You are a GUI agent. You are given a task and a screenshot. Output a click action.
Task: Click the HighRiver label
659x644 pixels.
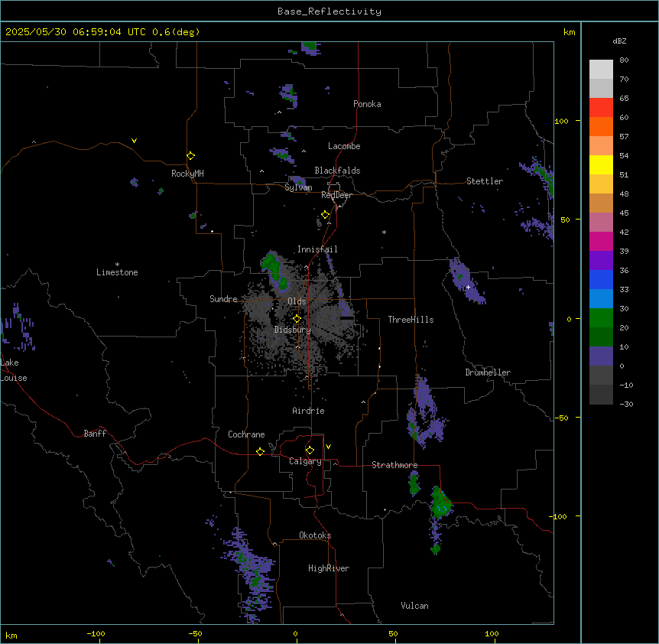pyautogui.click(x=329, y=568)
